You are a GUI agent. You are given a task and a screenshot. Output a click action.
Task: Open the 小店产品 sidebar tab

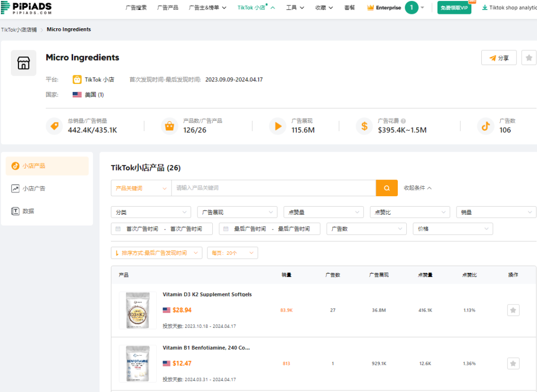click(47, 166)
